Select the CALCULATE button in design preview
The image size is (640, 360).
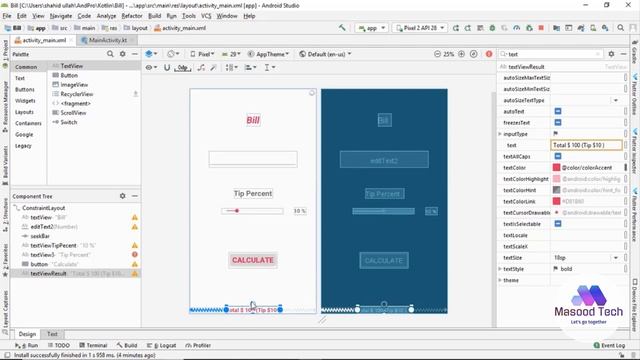(x=253, y=260)
